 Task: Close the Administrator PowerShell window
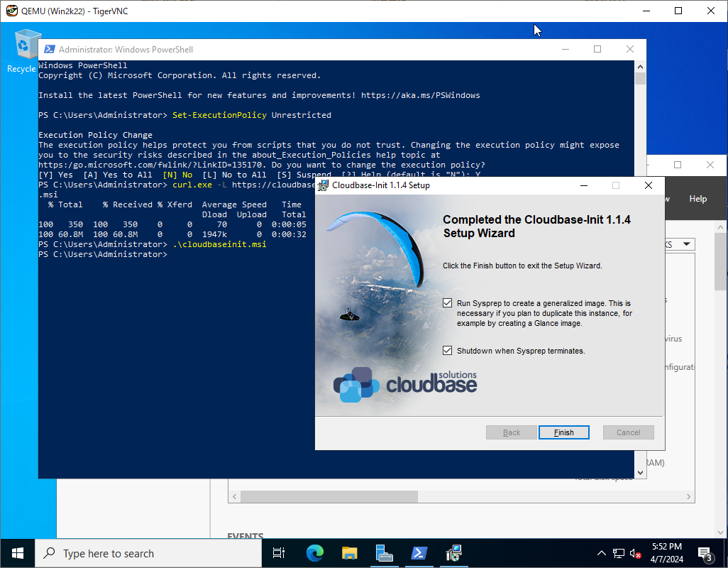coord(630,49)
